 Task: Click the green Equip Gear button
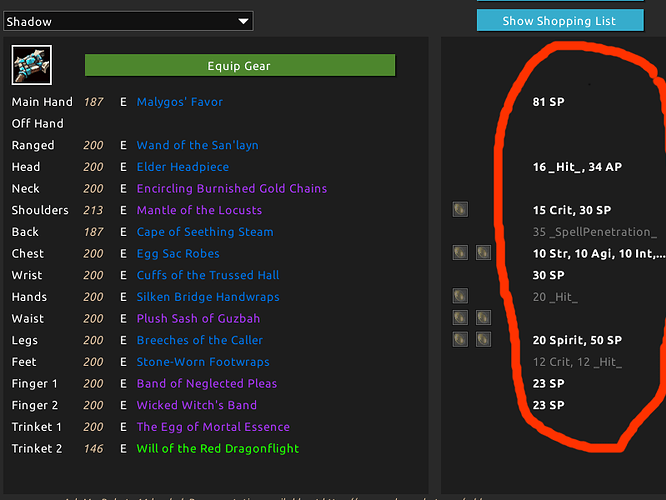(240, 65)
